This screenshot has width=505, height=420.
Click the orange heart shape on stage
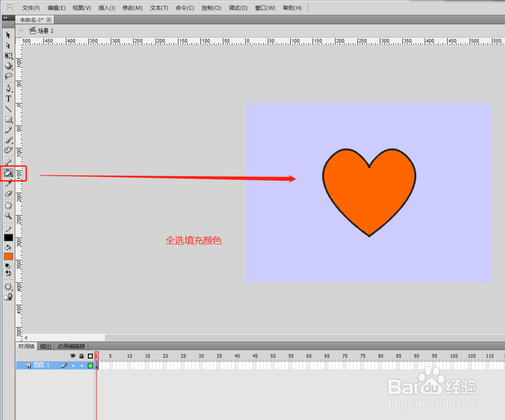369,192
